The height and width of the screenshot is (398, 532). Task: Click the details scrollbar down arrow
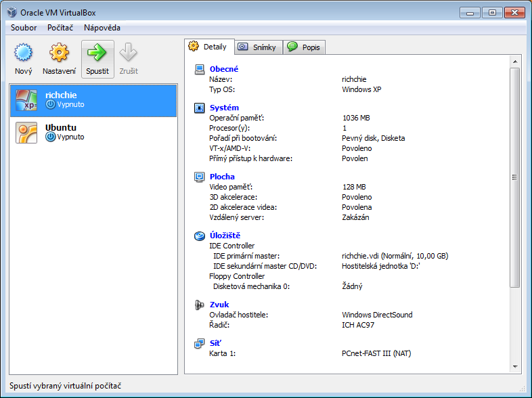[x=515, y=366]
